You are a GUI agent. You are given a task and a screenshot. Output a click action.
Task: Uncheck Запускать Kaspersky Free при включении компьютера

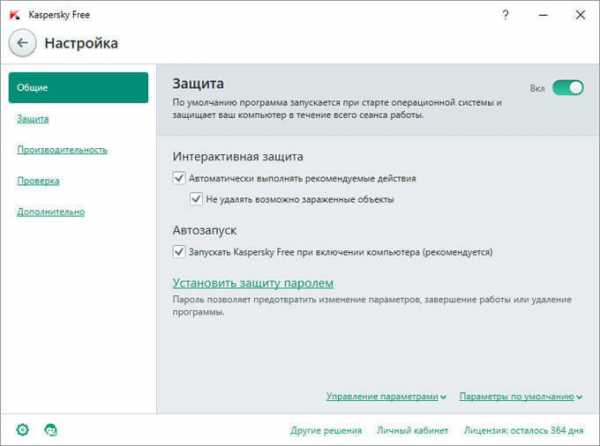point(179,252)
